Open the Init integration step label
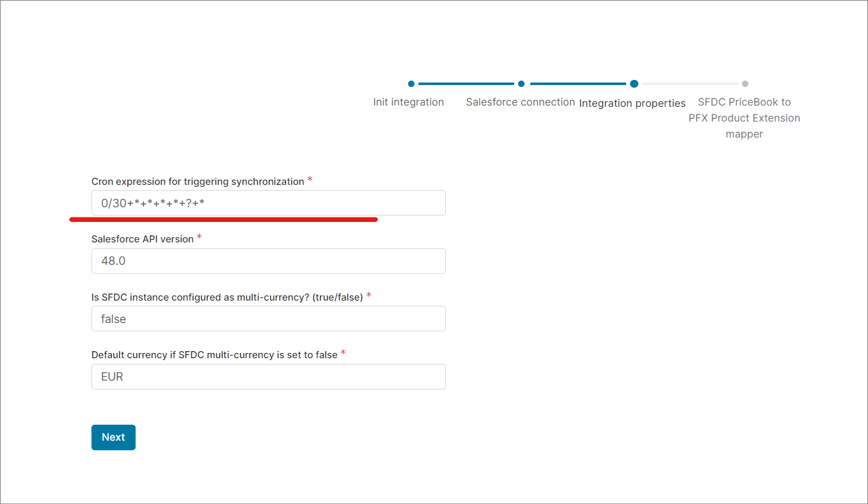 [x=409, y=102]
